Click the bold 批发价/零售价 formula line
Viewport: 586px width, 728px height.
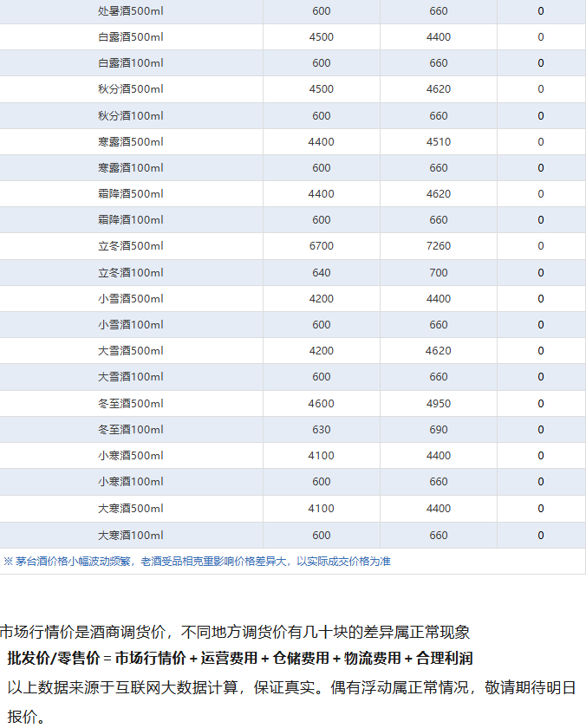[x=240, y=659]
